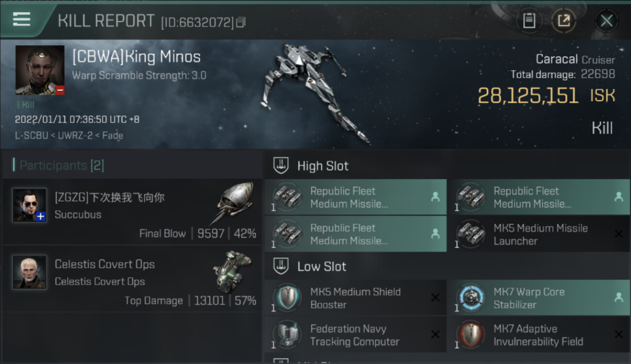The width and height of the screenshot is (631, 364).
Task: Click the [CBWA]King Minos name
Action: coord(136,57)
